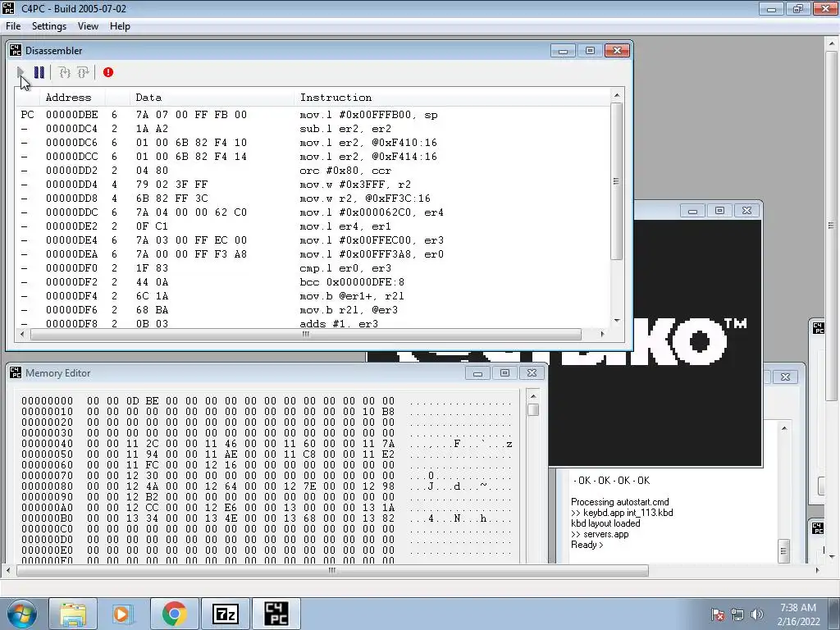The height and width of the screenshot is (630, 840).
Task: Click the Step Over icon in Disassembler
Action: tap(83, 72)
